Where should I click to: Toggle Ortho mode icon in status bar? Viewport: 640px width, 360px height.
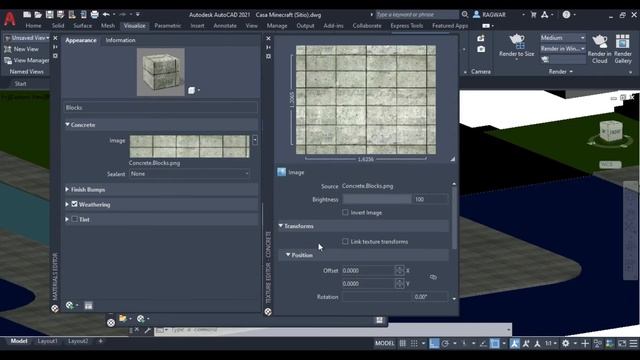[x=434, y=343]
